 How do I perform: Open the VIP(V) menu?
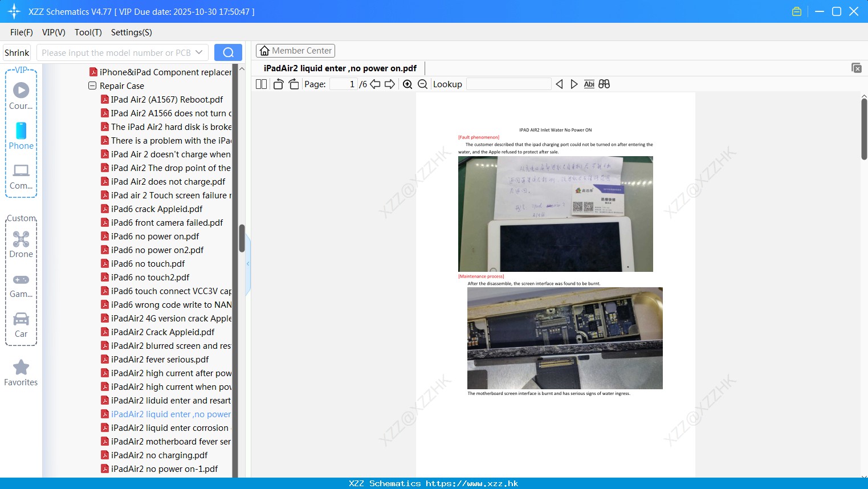(x=54, y=32)
